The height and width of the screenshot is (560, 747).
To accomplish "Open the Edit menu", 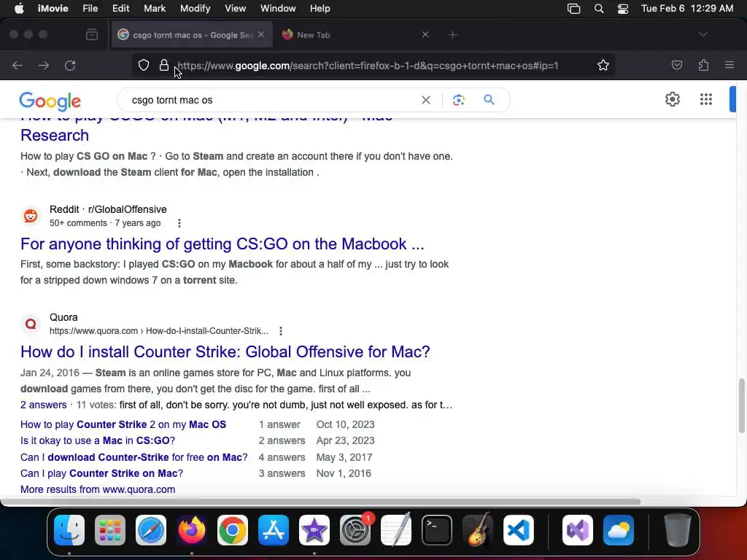I will pyautogui.click(x=120, y=9).
